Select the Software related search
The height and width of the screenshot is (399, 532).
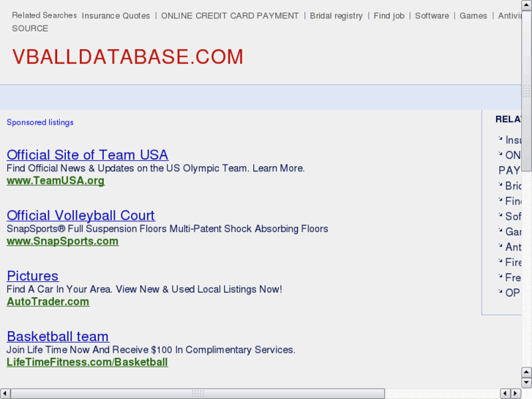[432, 16]
